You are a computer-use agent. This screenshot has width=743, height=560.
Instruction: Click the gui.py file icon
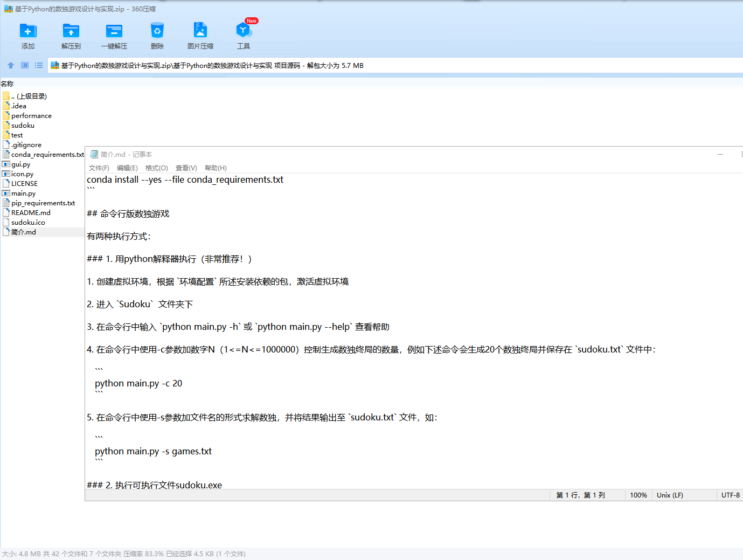click(x=6, y=164)
